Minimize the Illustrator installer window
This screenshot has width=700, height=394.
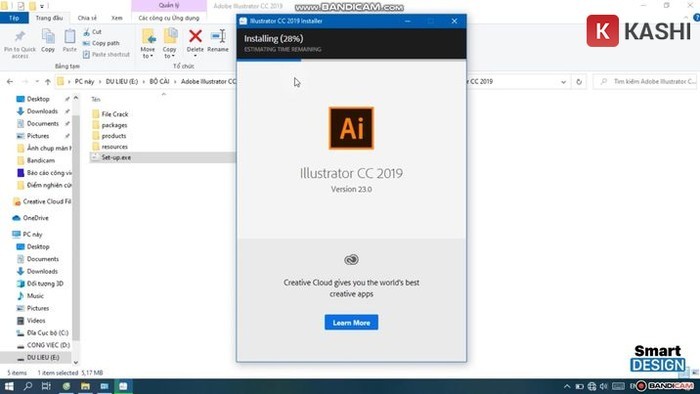pos(408,21)
